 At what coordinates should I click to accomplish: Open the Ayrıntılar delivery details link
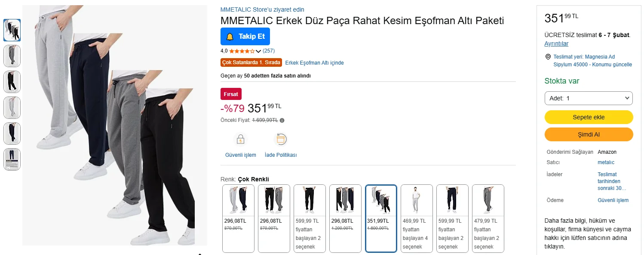556,44
